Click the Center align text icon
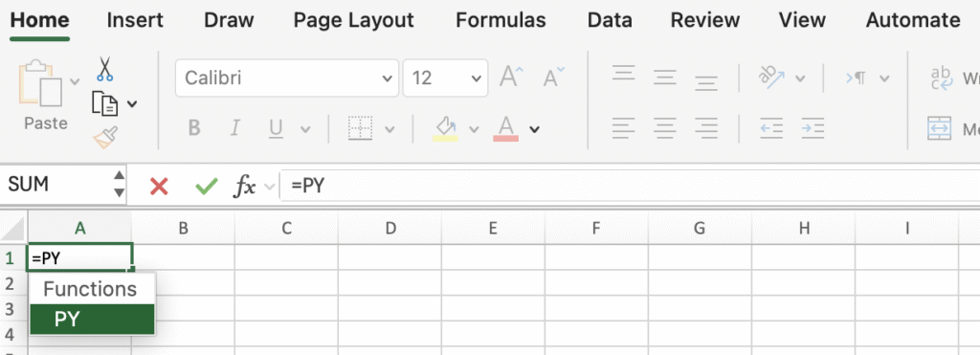This screenshot has height=355, width=980. click(665, 129)
